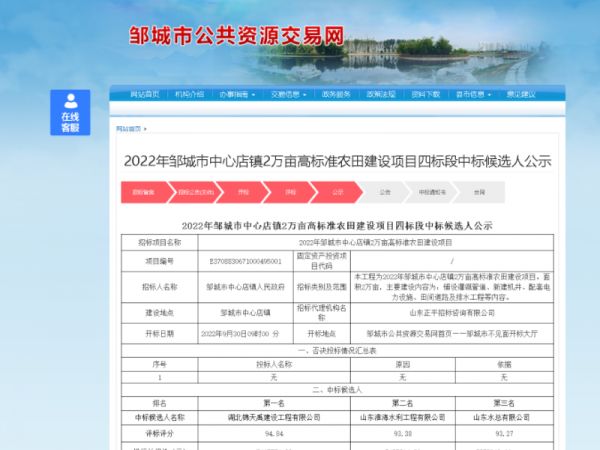Screen dimensions: 600x450
Task: Open 资料下载 navigation item
Action: click(425, 94)
